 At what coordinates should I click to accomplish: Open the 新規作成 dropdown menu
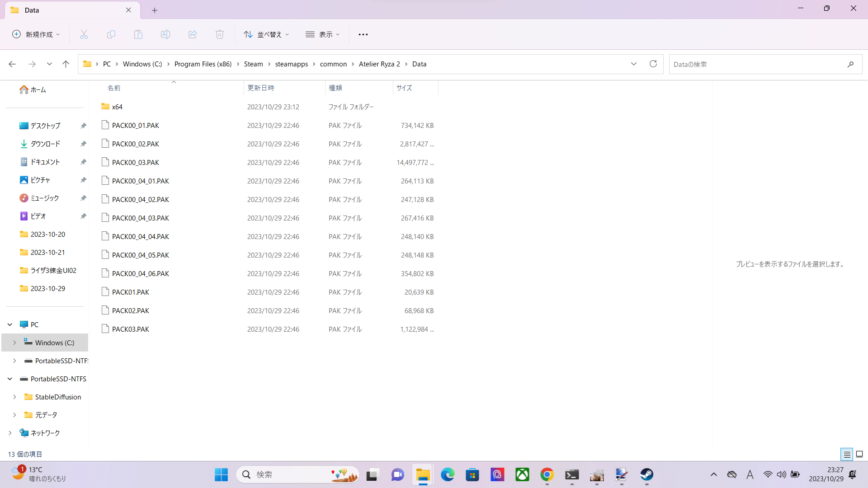[x=36, y=34]
